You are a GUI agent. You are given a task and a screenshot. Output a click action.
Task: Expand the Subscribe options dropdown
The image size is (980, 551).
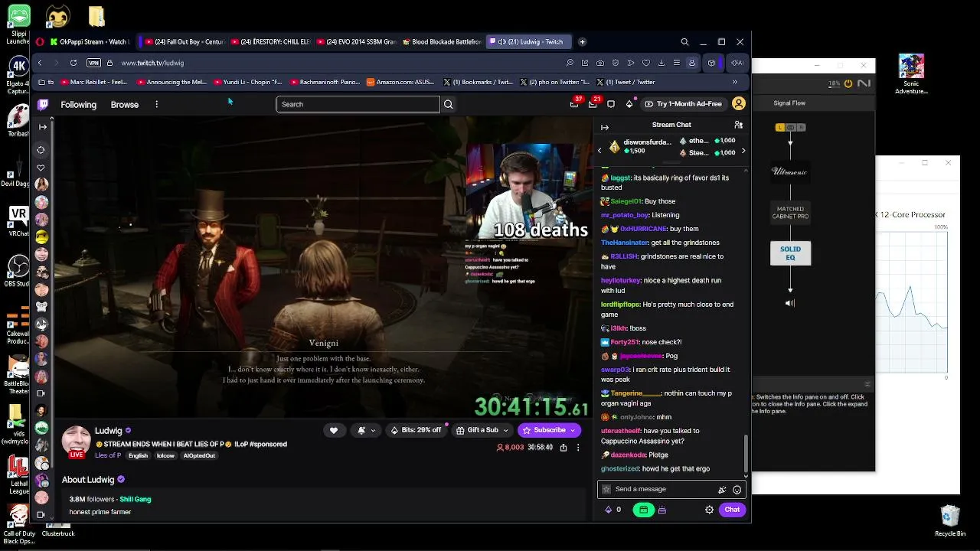(573, 430)
